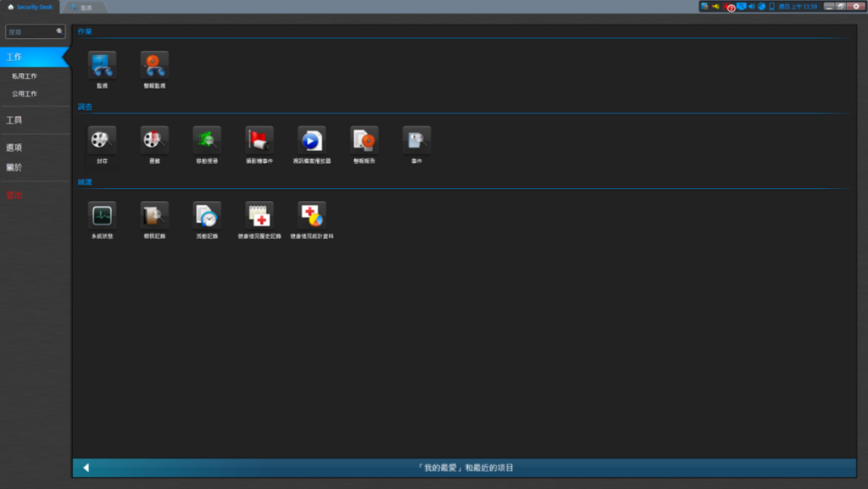
Task: Switch to the 監視 tab
Action: (x=86, y=7)
